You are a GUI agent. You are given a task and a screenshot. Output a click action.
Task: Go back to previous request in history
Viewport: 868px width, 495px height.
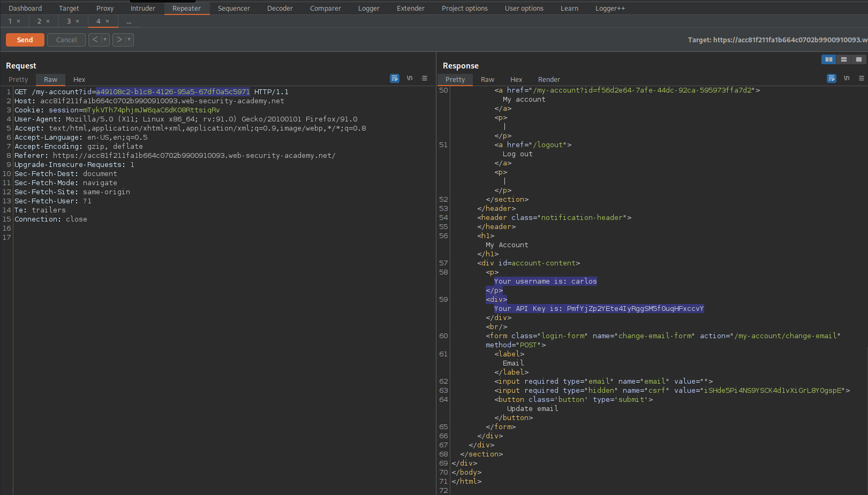point(95,40)
